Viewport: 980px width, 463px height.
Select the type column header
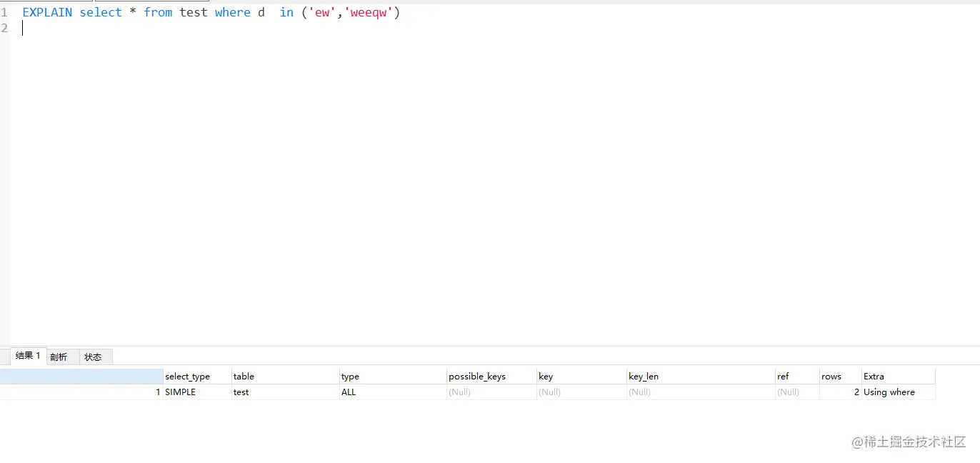[x=393, y=377]
